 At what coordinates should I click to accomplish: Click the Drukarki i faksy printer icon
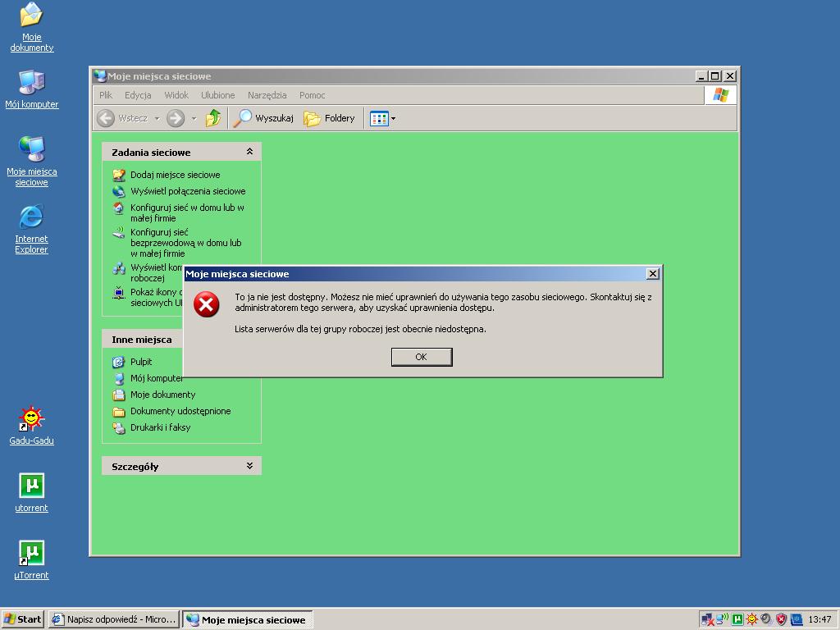pos(119,427)
